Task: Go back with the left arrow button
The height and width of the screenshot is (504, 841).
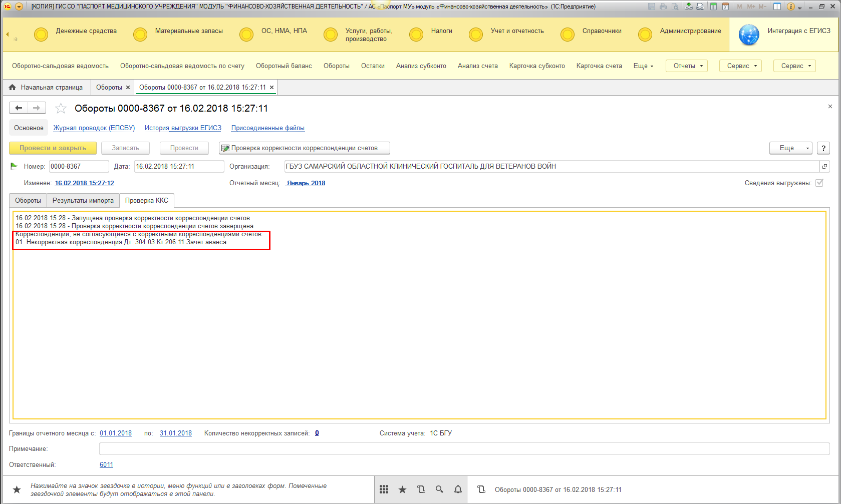Action: (19, 108)
